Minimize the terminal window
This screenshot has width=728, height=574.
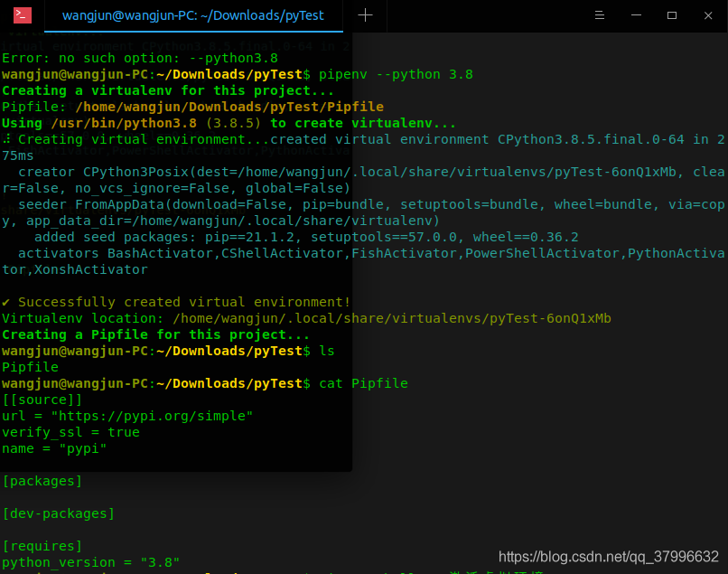tap(637, 15)
